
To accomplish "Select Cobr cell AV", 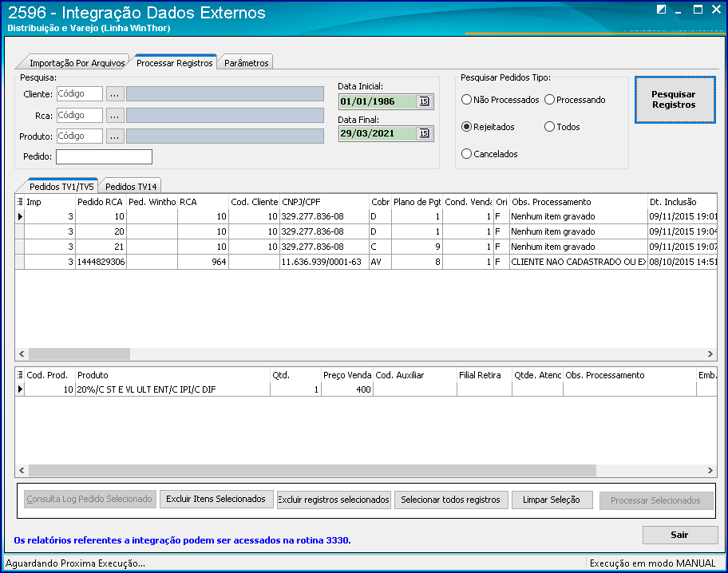I will coord(380,262).
